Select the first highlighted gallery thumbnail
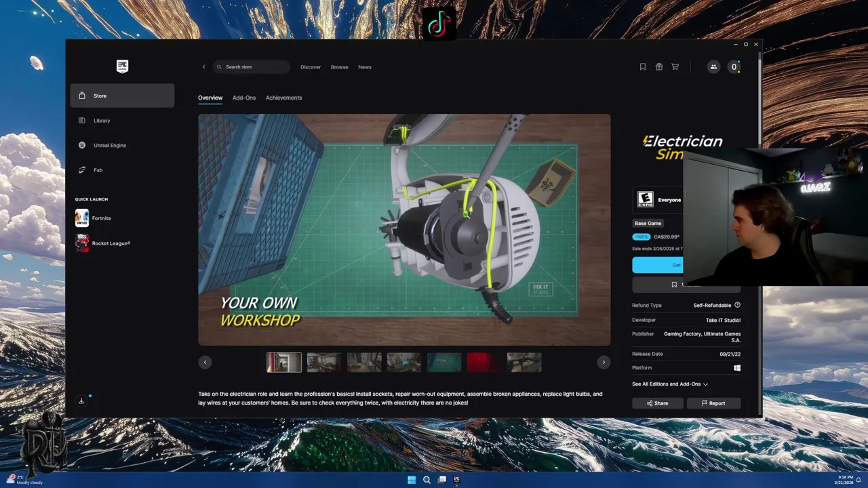868x488 pixels. click(x=284, y=363)
